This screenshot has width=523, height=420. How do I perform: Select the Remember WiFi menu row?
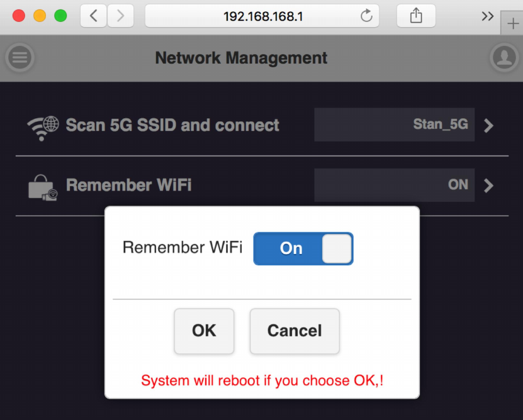[x=129, y=185]
